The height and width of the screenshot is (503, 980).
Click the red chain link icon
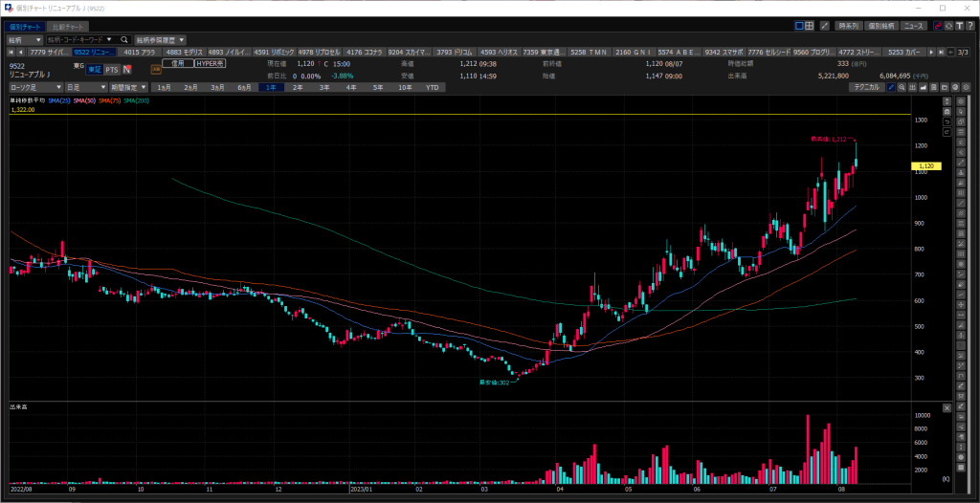(938, 26)
